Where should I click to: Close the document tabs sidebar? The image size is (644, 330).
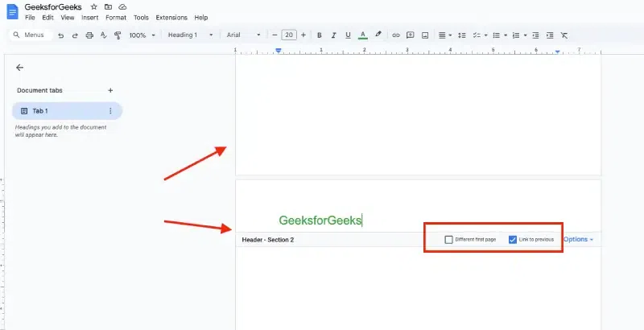point(19,68)
